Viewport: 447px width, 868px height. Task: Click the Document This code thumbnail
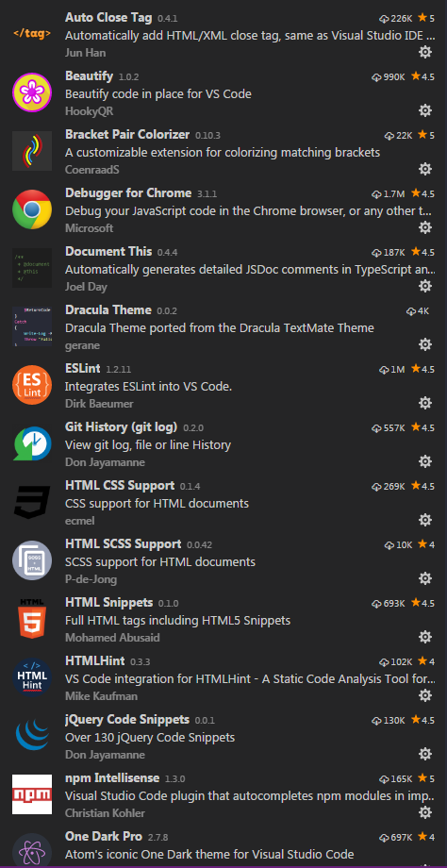(x=32, y=268)
